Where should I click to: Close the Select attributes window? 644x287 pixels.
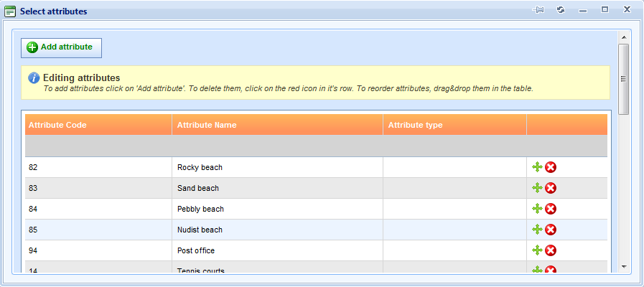[x=627, y=9]
